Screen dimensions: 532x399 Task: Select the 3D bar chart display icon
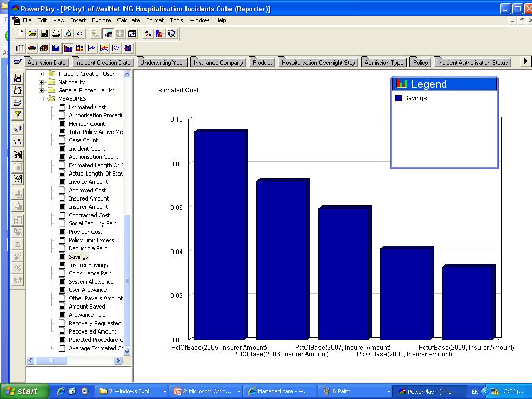coord(44,48)
